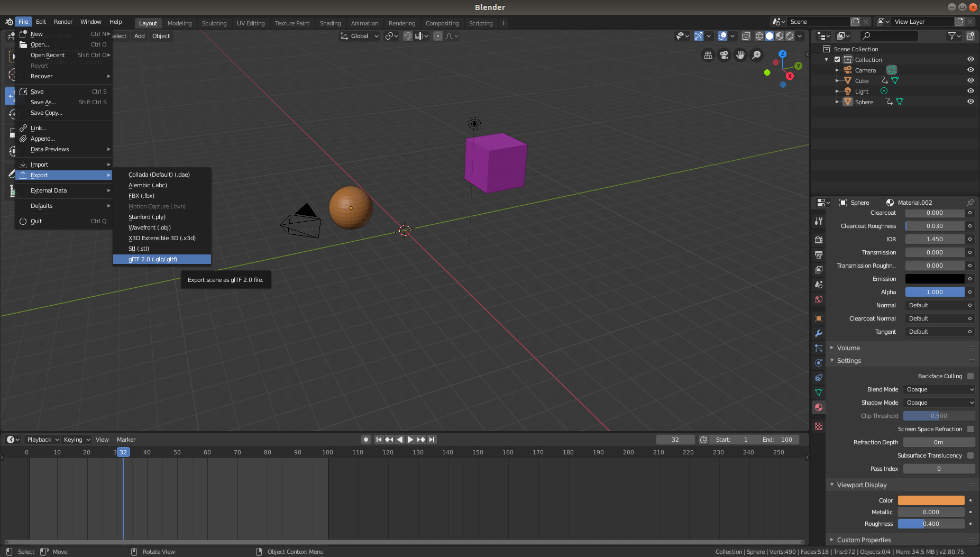Click the Z axis on the navigation gizmo
This screenshot has width=980, height=557.
[x=782, y=54]
